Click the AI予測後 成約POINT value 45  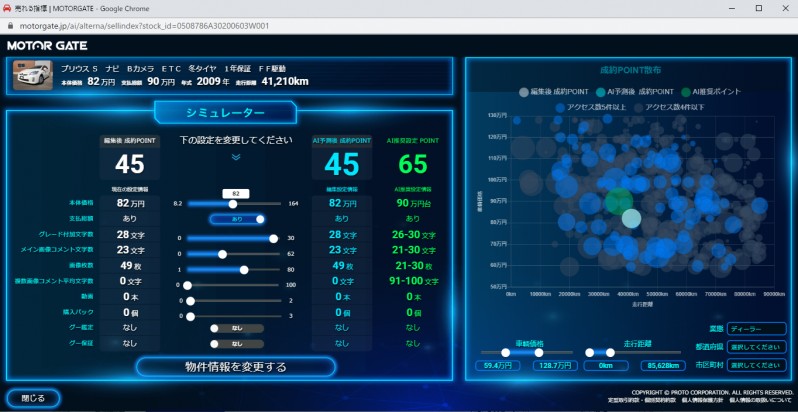click(x=341, y=164)
